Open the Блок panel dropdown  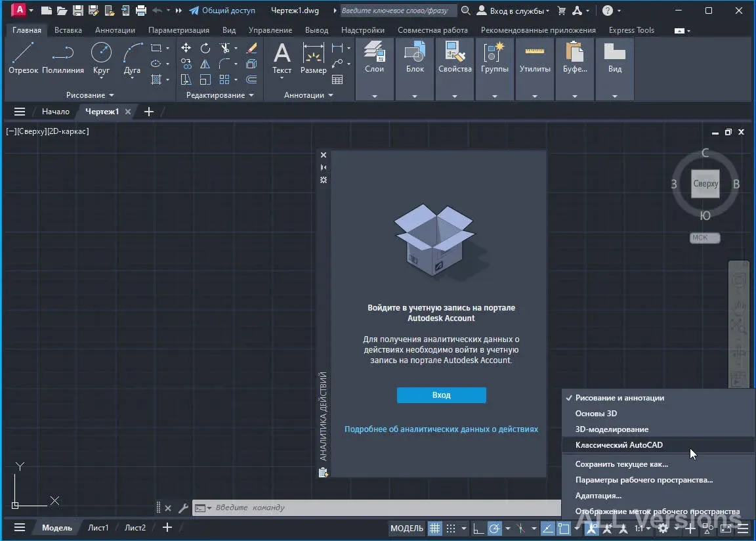click(415, 97)
